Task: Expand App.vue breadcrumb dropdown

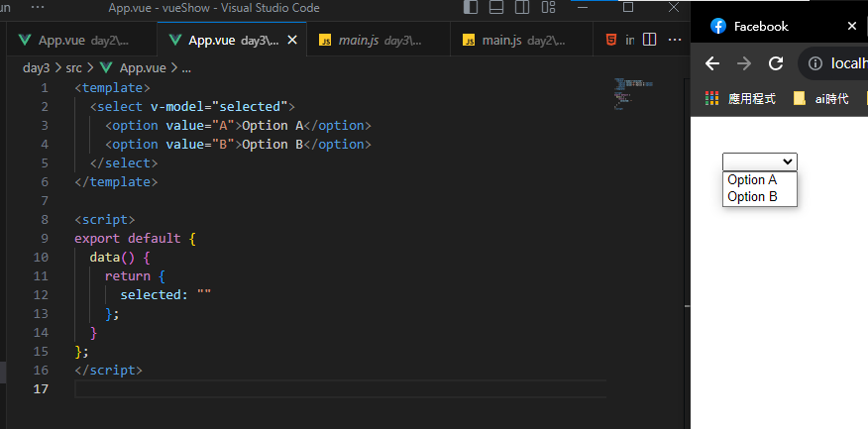Action: 142,68
